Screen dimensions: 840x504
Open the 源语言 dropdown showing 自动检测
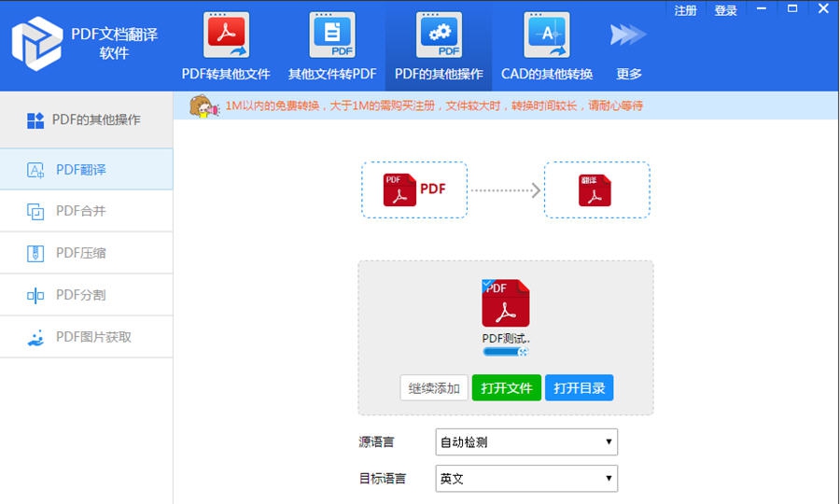pos(526,441)
